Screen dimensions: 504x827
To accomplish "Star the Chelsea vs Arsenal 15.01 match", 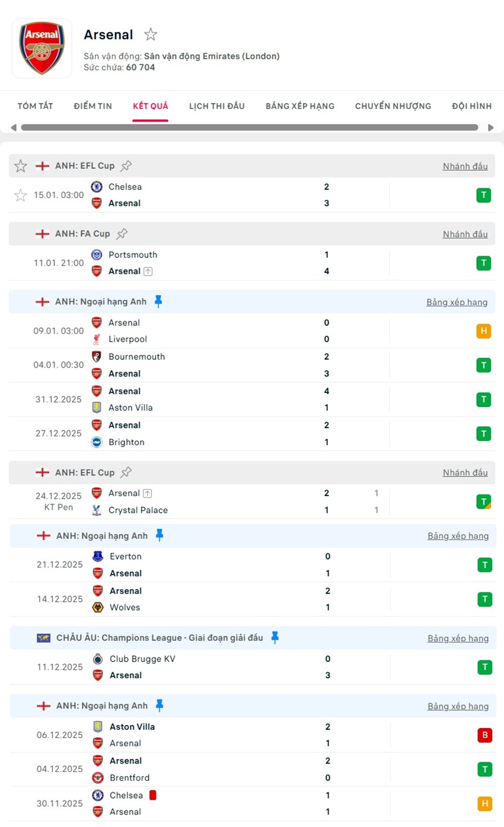I will (x=21, y=195).
